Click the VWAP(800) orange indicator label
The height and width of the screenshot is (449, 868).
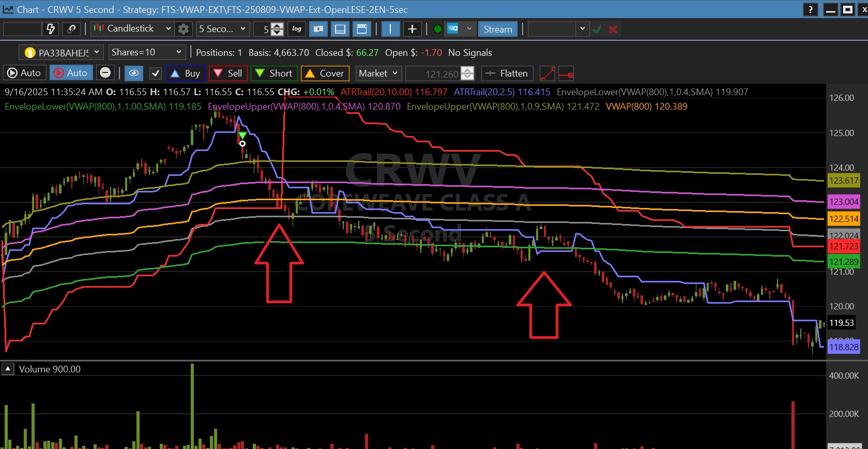point(647,107)
